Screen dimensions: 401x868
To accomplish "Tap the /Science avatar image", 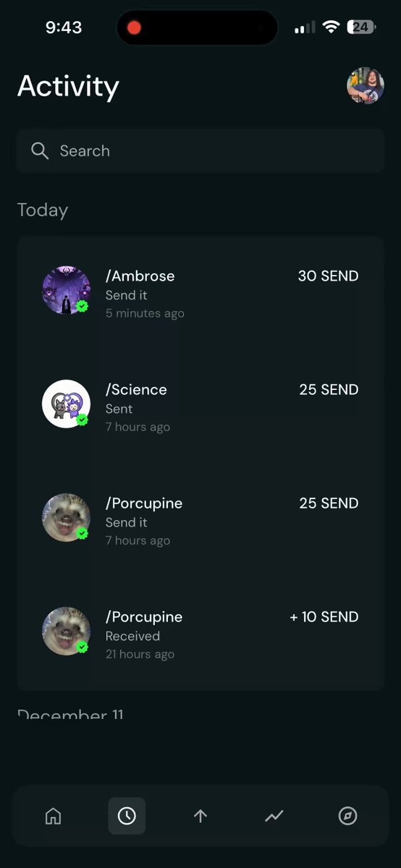I will tap(66, 404).
